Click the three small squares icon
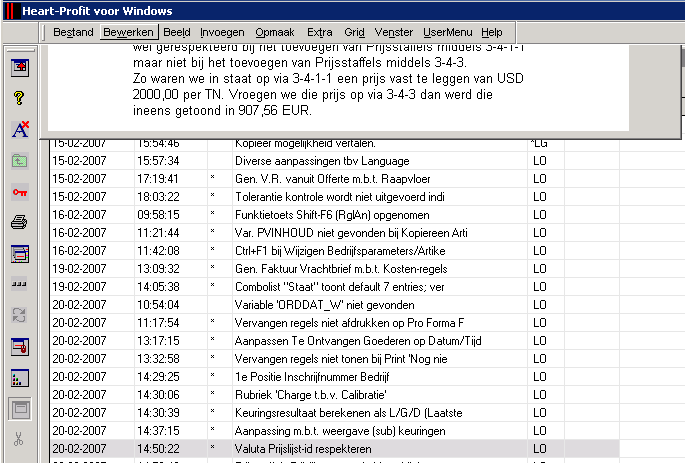The width and height of the screenshot is (685, 463). point(19,284)
